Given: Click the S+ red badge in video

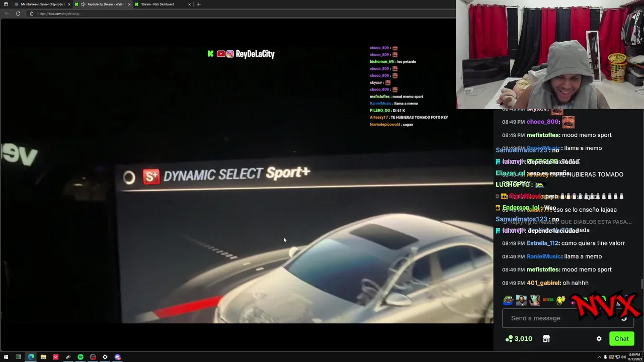Looking at the screenshot, I should [x=151, y=176].
